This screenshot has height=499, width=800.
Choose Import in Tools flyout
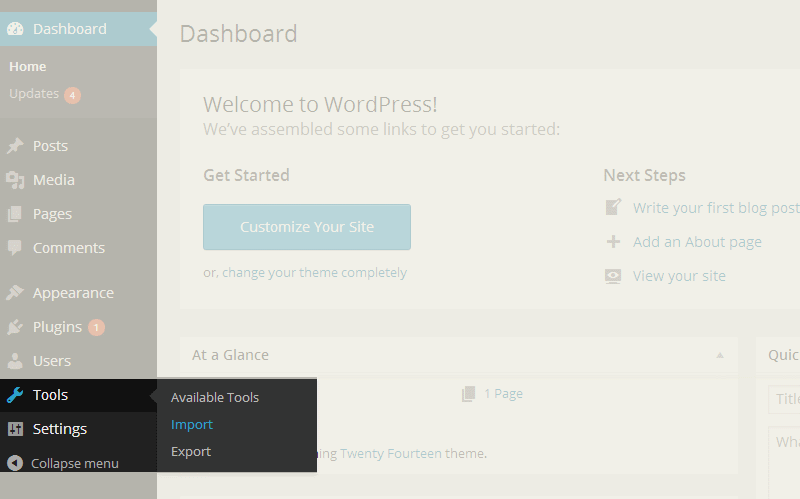(192, 425)
